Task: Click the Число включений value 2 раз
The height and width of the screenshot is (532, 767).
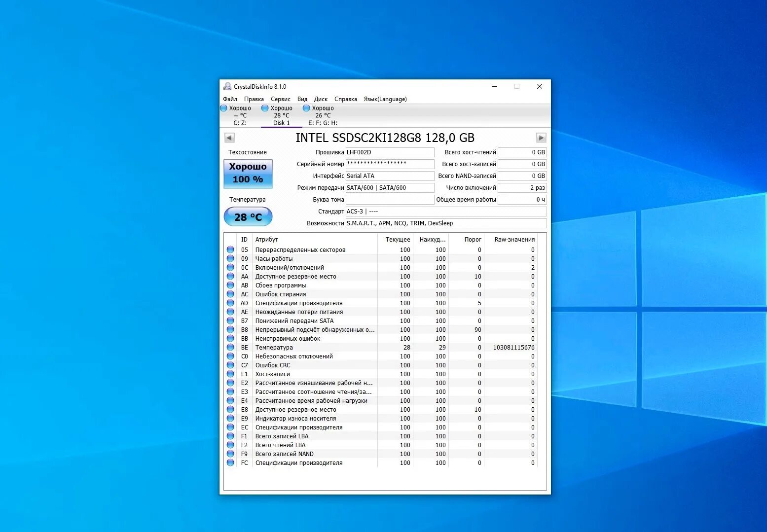Action: point(522,188)
